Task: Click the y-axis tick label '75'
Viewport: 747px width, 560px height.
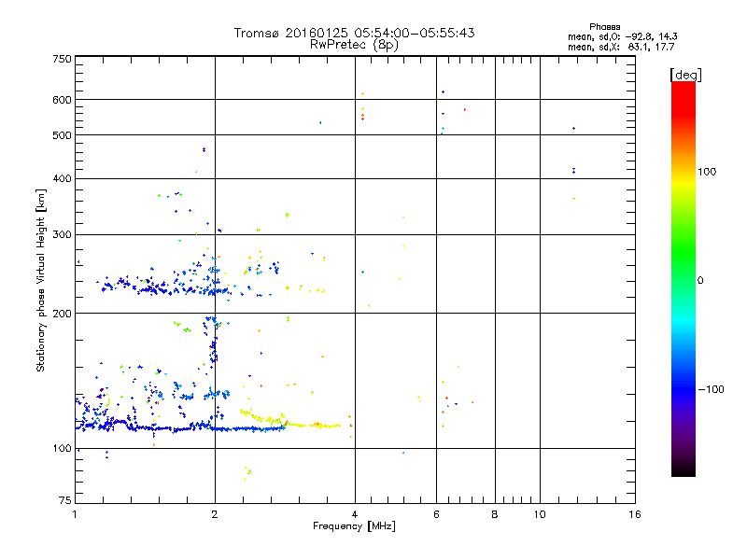Action: point(65,500)
